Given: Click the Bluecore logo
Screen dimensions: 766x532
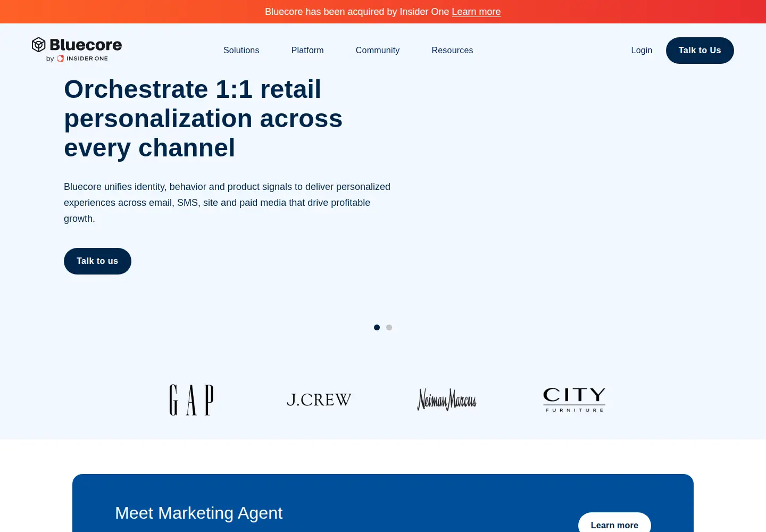Looking at the screenshot, I should [x=77, y=45].
